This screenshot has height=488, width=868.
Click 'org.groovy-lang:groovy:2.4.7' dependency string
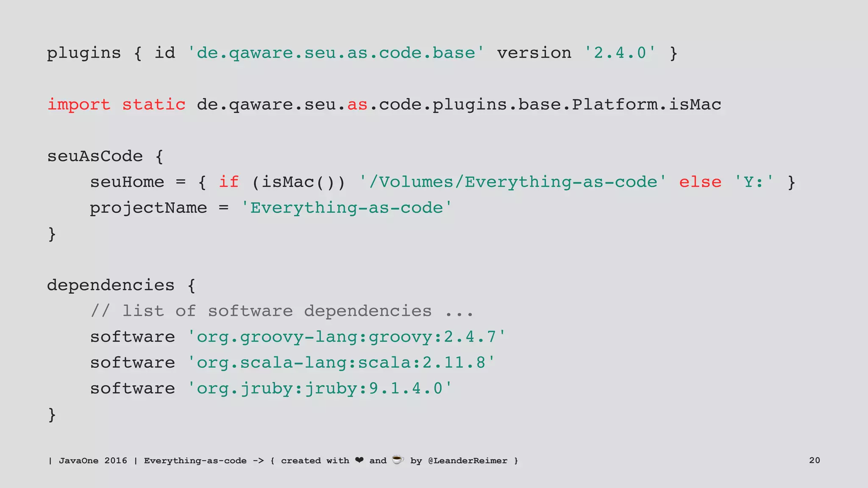click(x=347, y=337)
